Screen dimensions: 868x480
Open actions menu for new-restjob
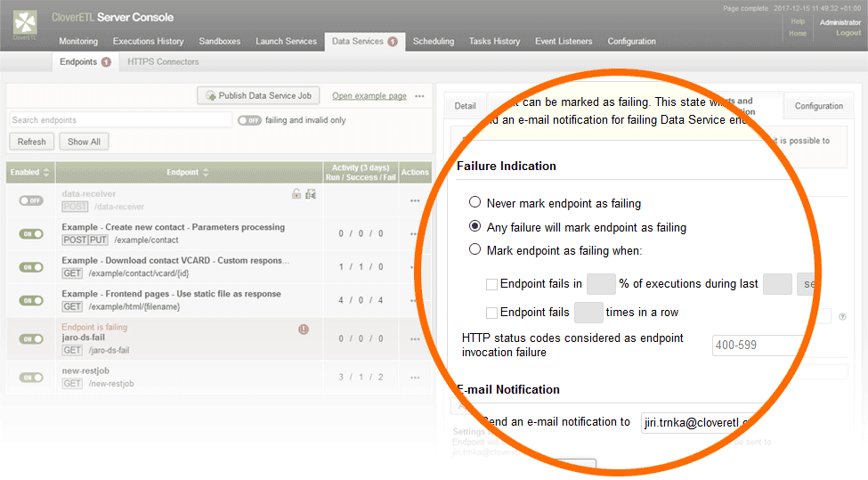415,378
